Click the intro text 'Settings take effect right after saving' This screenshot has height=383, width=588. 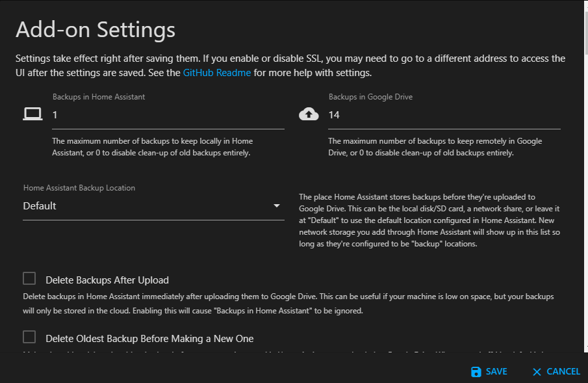[x=290, y=66]
